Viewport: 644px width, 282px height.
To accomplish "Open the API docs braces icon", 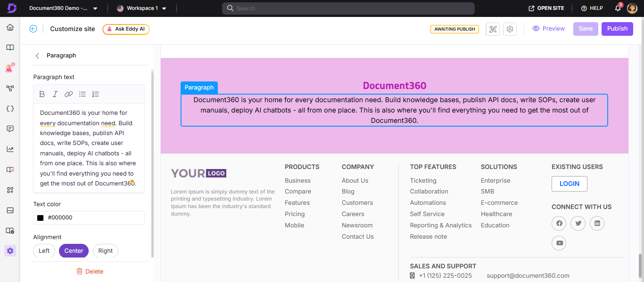I will (x=10, y=109).
